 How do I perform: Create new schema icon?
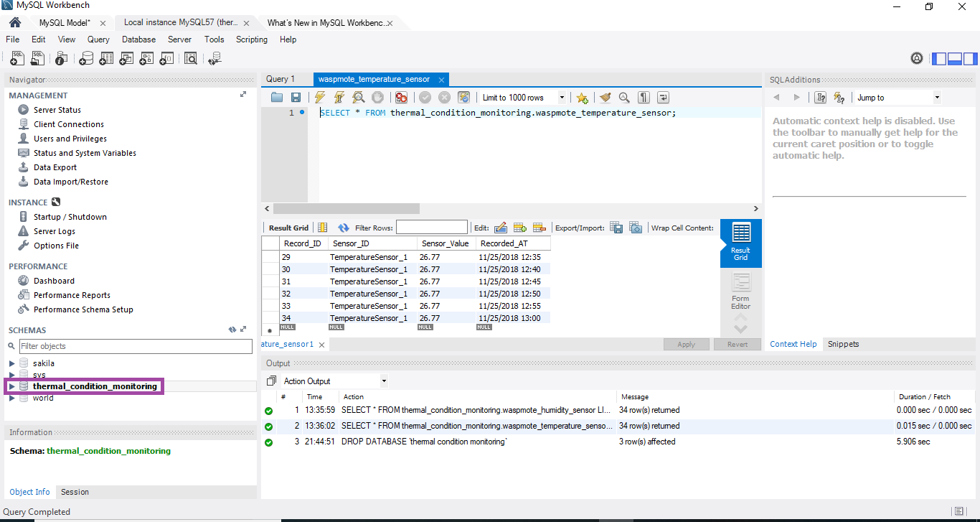86,59
